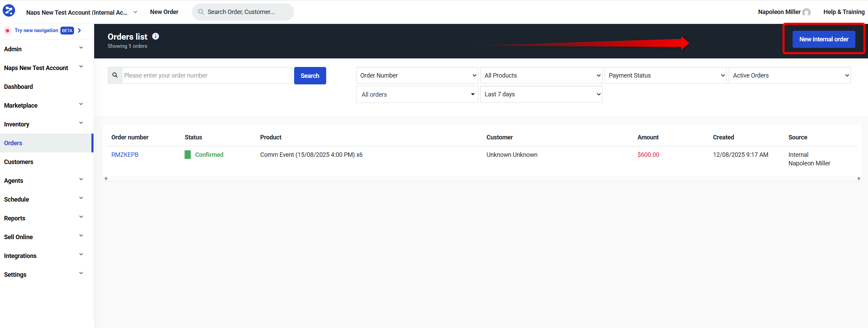Viewport: 868px width, 328px height.
Task: Click the green Confirmed status indicator
Action: (x=188, y=154)
